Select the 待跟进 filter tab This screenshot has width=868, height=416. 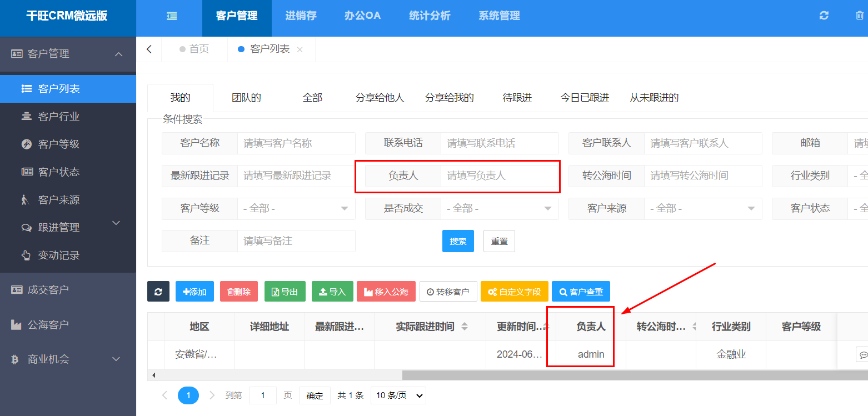pyautogui.click(x=517, y=98)
